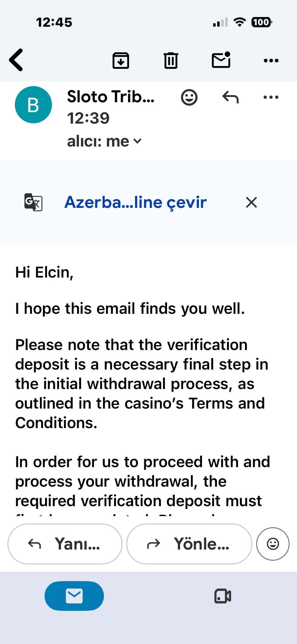Screen dimensions: 297x644
Task: Translate message via 'Azerba...line çevir' link
Action: (136, 202)
